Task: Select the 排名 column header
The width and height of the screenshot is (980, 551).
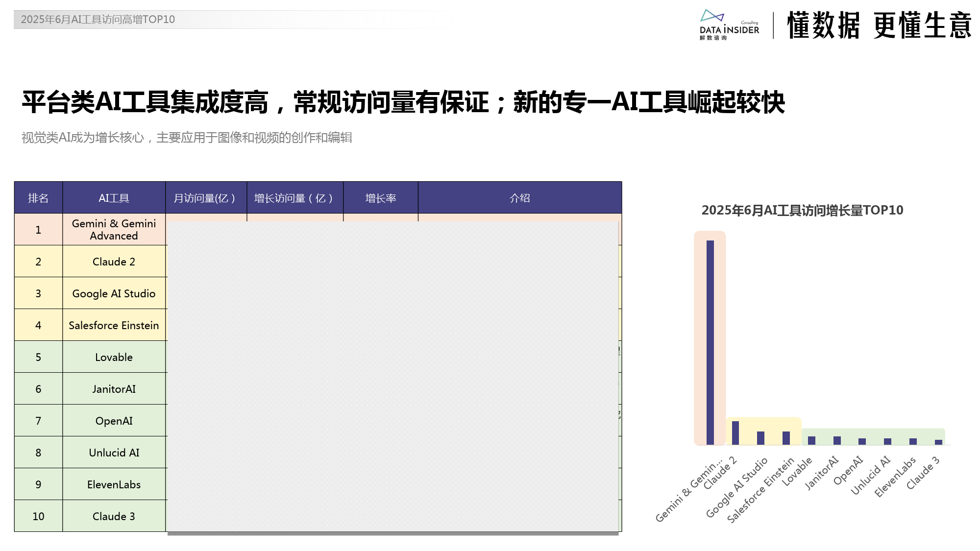Action: pos(38,198)
